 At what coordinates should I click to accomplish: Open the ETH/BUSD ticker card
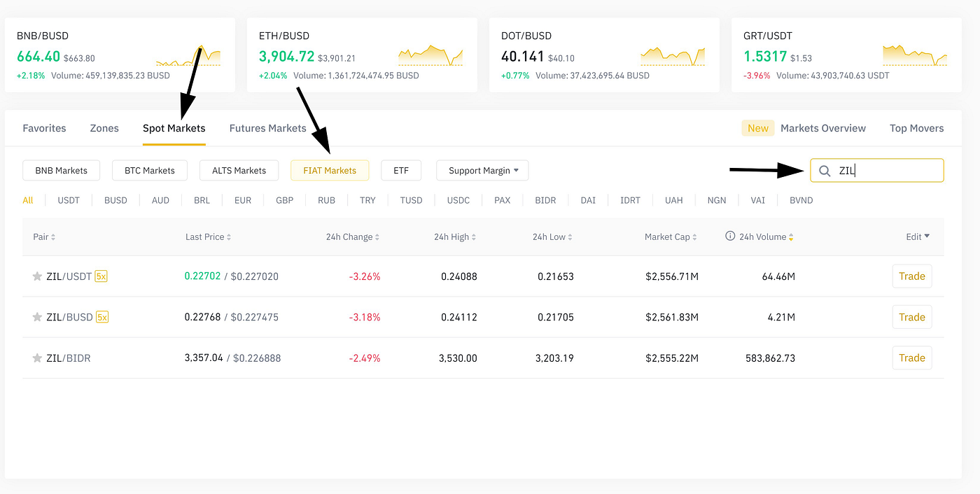362,55
